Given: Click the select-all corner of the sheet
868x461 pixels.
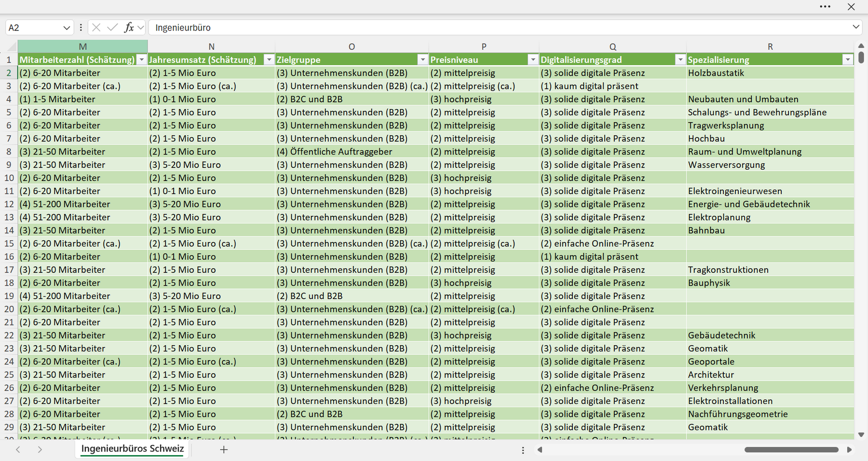Looking at the screenshot, I should (9, 47).
